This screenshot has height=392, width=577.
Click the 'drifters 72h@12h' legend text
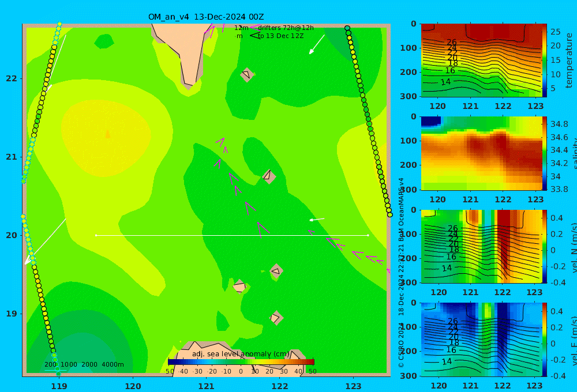286,28
